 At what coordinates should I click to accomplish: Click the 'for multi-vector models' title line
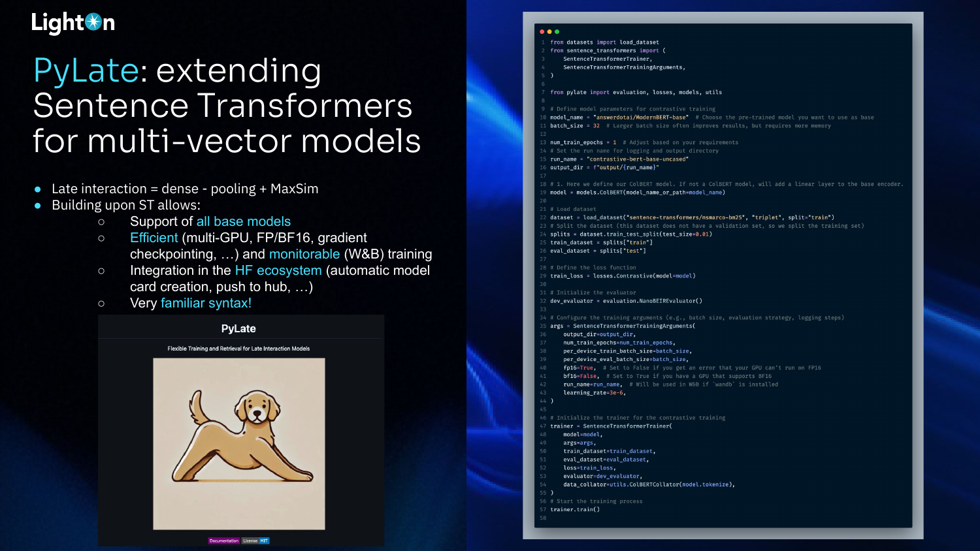[x=227, y=141]
